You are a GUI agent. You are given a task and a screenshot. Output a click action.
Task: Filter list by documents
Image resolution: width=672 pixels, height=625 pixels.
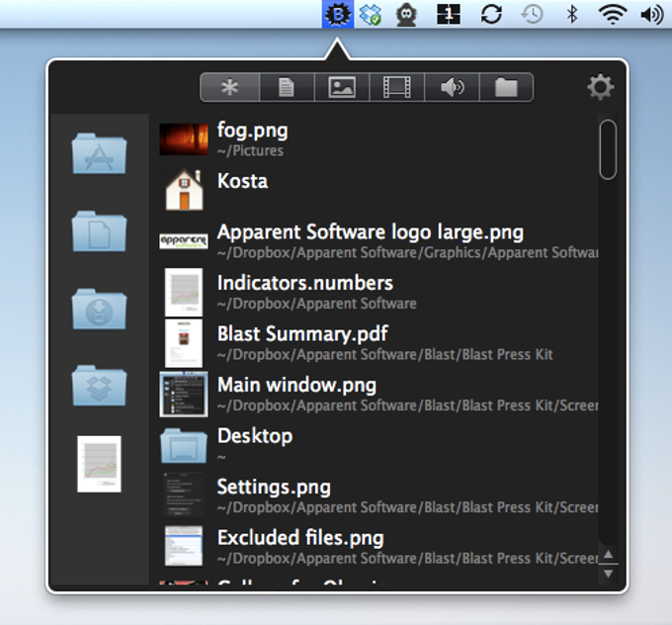[x=287, y=88]
